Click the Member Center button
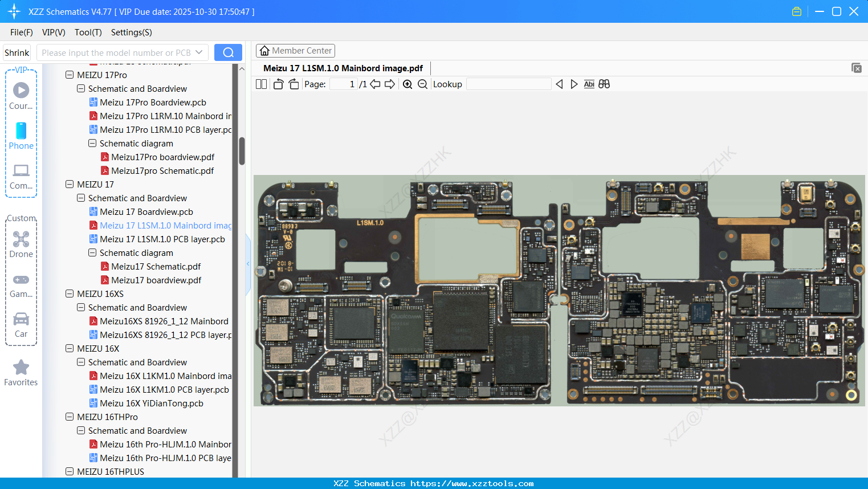Screen dimensions: 868x489 pos(295,50)
